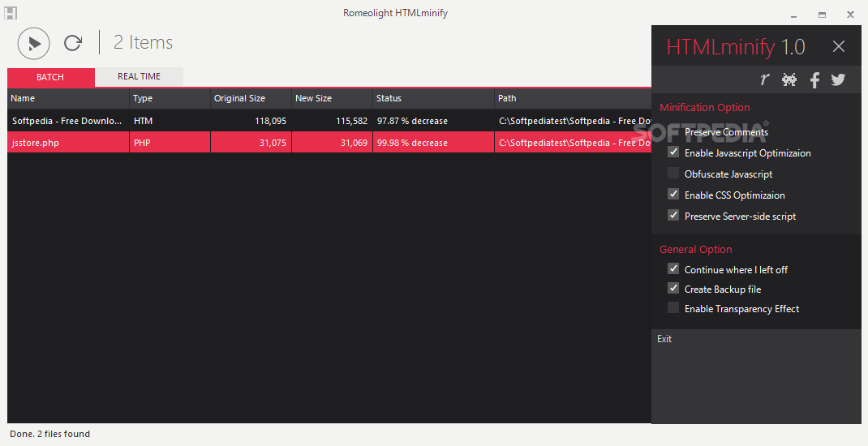
Task: Select the Softpedia - Free Downlo... row
Action: [329, 121]
